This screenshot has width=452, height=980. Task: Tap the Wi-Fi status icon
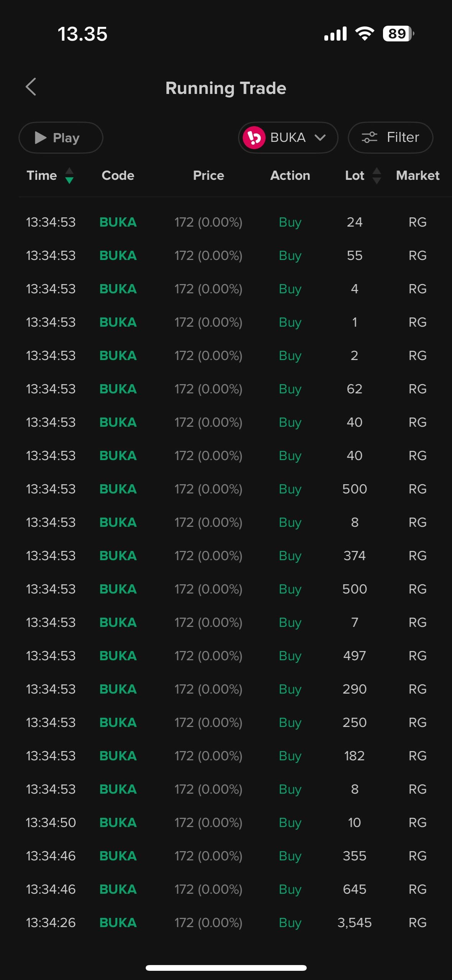pos(365,34)
